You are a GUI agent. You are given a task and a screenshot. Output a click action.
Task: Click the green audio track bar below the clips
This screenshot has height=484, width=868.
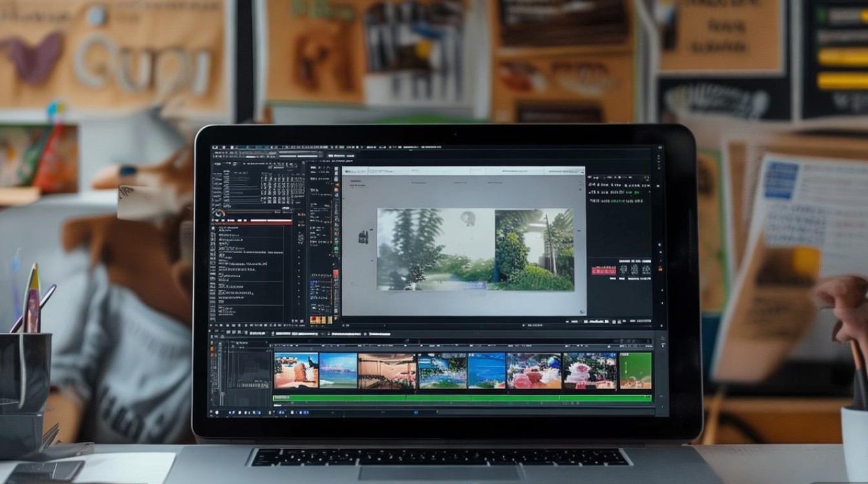tap(462, 398)
